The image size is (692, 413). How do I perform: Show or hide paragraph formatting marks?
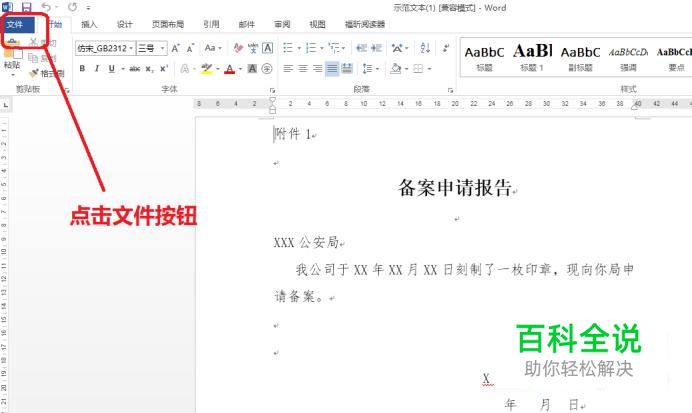point(446,48)
